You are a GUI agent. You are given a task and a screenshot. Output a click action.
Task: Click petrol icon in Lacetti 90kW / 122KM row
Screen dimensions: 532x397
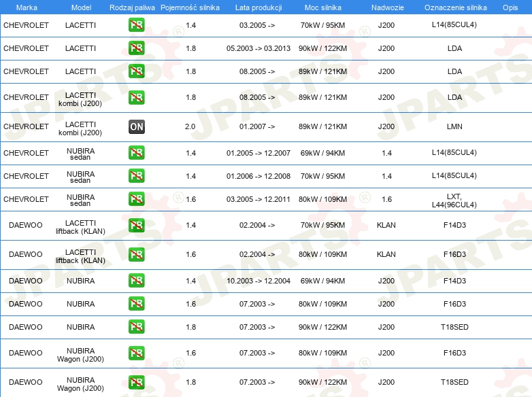tap(136, 48)
